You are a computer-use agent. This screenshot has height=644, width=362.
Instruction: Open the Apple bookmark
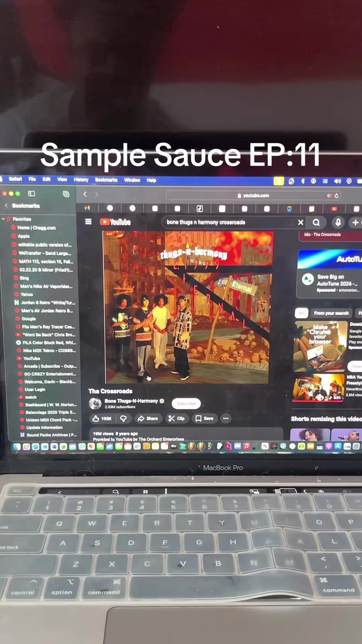point(21,236)
